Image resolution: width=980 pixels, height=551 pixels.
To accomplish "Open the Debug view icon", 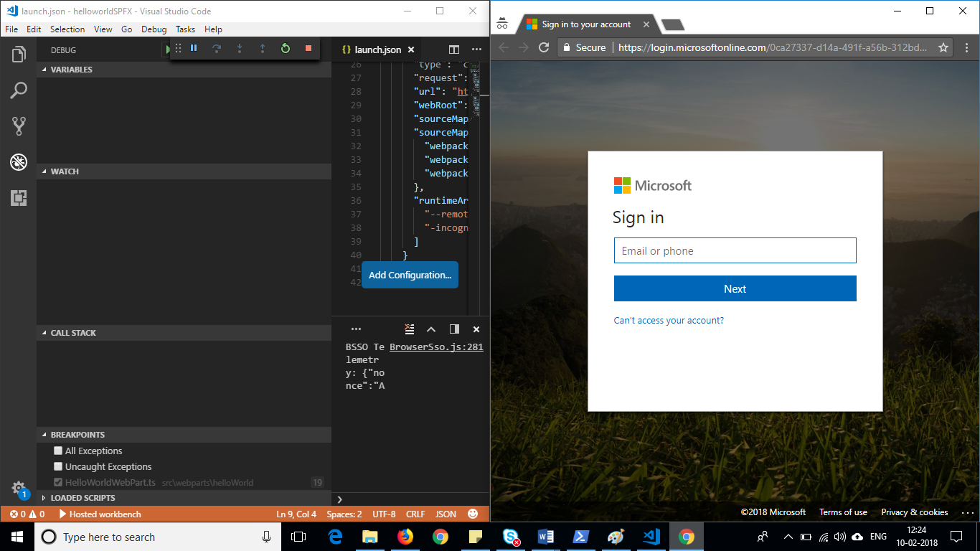I will coord(19,162).
